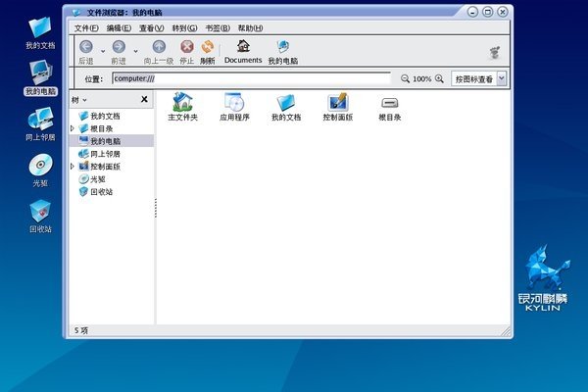The width and height of the screenshot is (588, 392).
Task: Minimize the file browser window
Action: pos(472,12)
